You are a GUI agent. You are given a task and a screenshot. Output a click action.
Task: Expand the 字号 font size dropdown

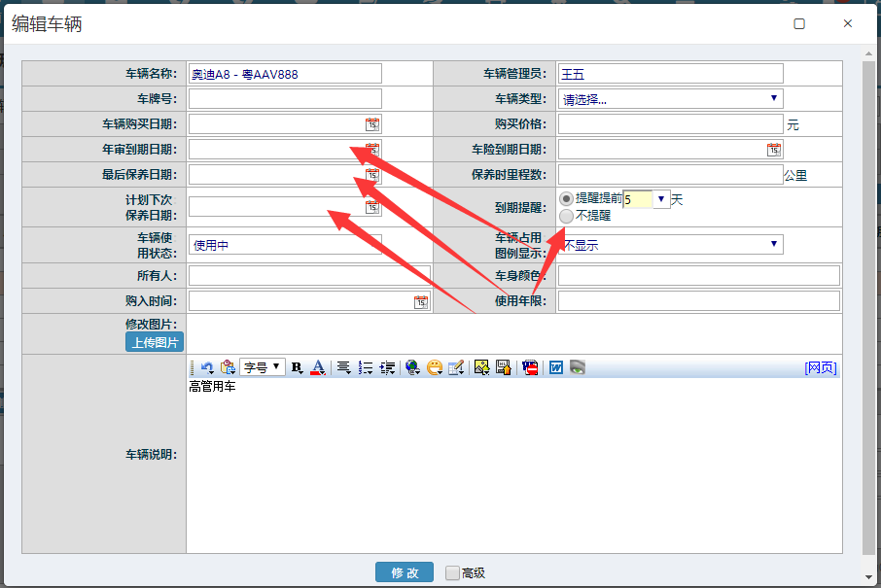point(263,367)
